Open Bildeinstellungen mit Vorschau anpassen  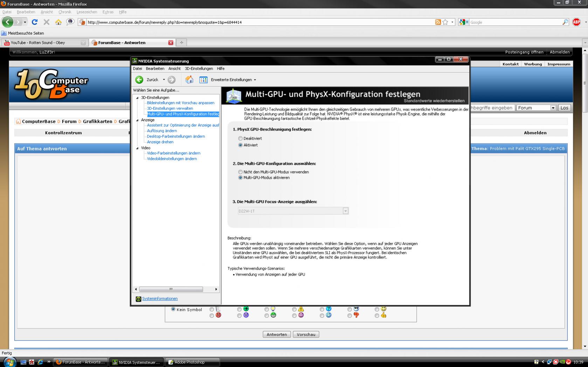coord(181,103)
